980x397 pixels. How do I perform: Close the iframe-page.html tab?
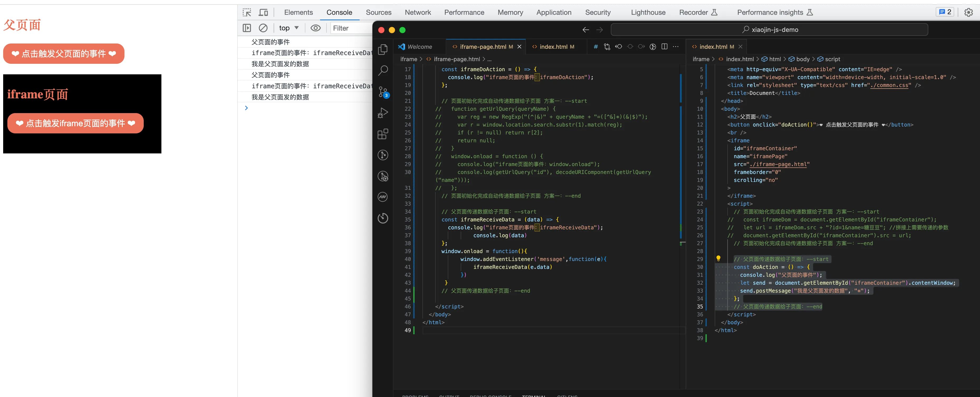point(519,47)
